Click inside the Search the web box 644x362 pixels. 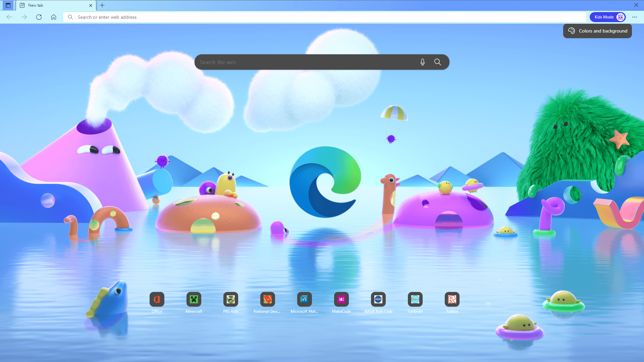coord(302,62)
